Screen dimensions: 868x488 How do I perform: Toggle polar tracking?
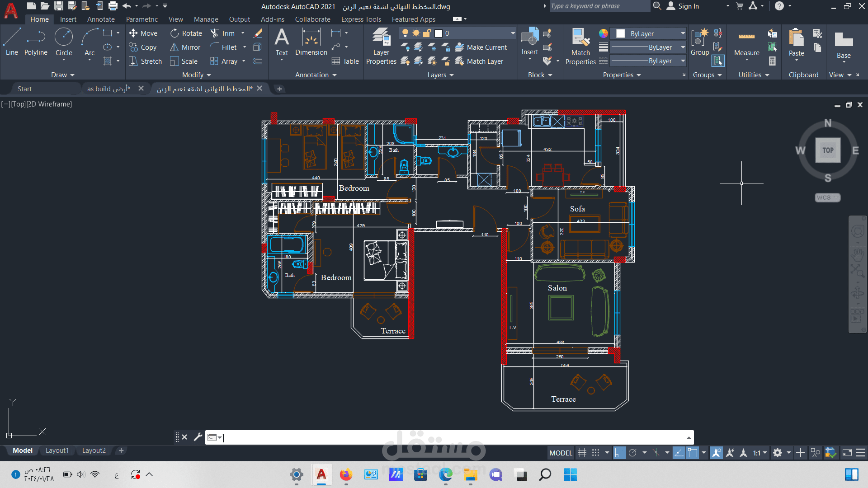click(633, 453)
